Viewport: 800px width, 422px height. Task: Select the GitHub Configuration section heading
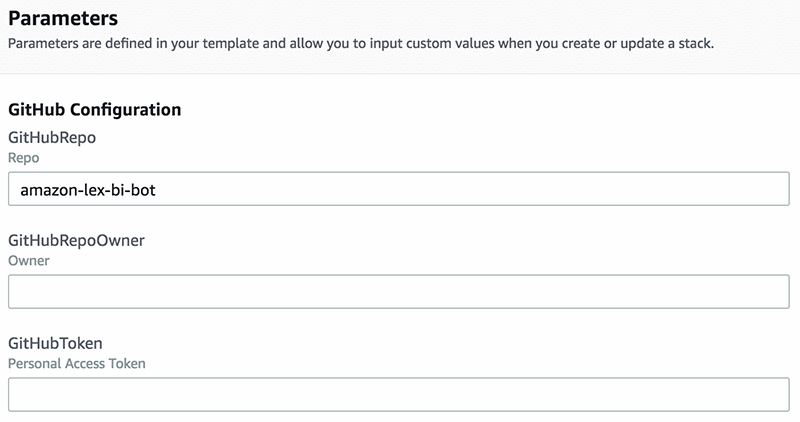point(94,109)
